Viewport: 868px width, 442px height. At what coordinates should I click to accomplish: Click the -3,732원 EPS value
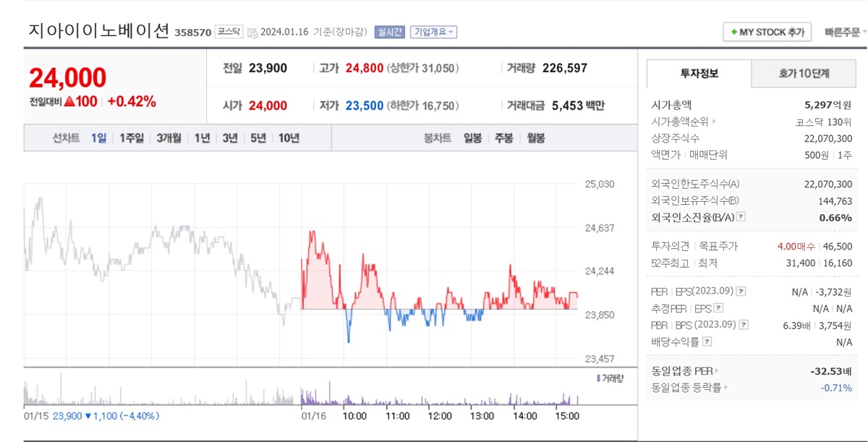tap(833, 292)
